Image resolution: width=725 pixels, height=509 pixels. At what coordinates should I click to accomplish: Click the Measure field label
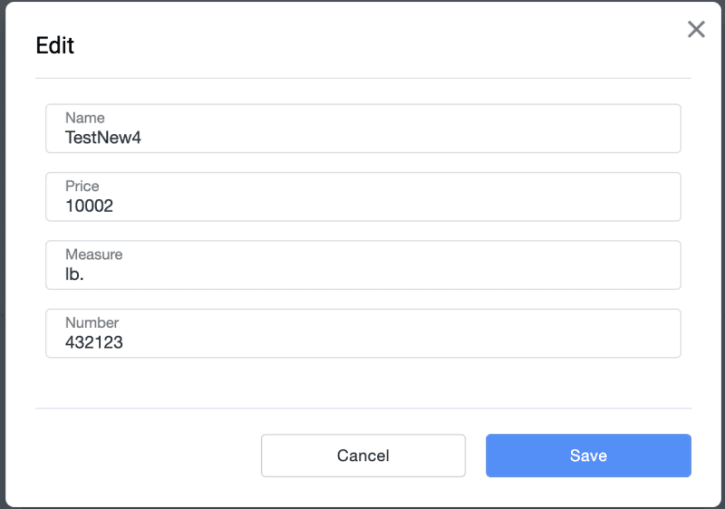94,254
